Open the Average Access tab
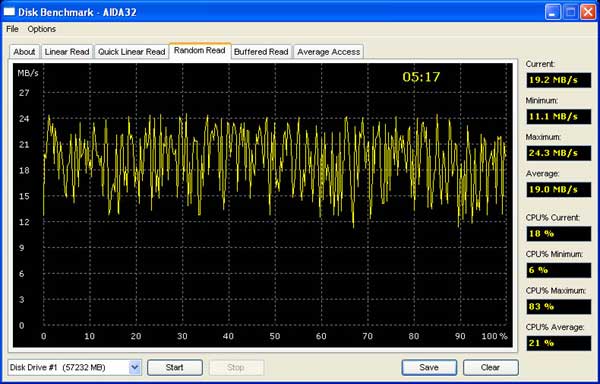Screen dimensions: 600x384 click(329, 52)
